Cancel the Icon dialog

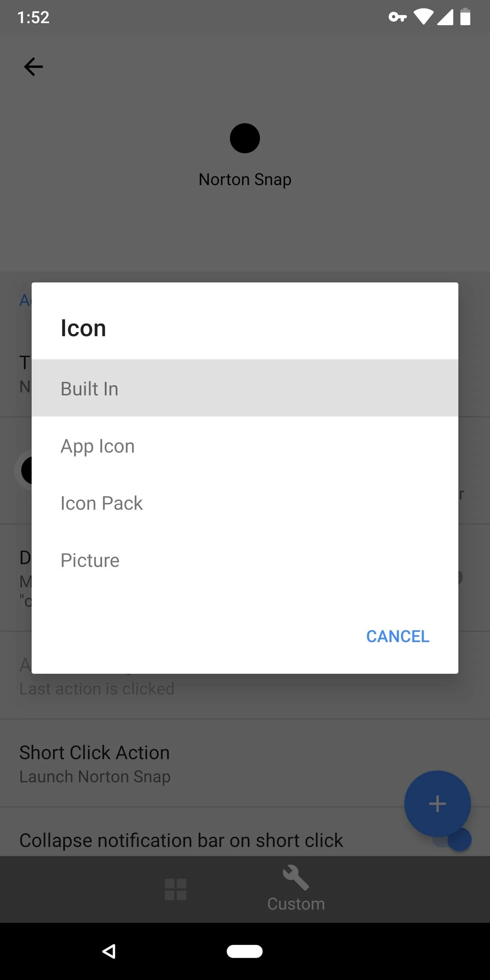pos(397,636)
